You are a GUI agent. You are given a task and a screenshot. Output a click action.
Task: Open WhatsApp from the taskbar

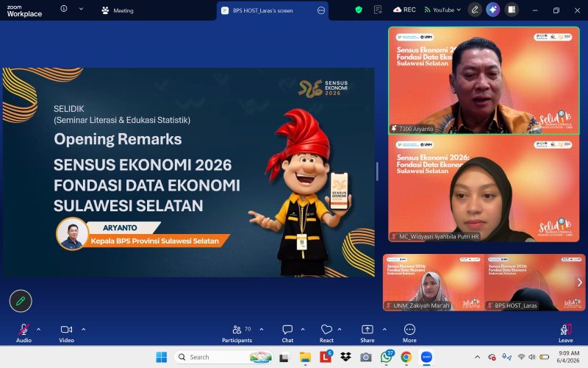click(x=387, y=357)
